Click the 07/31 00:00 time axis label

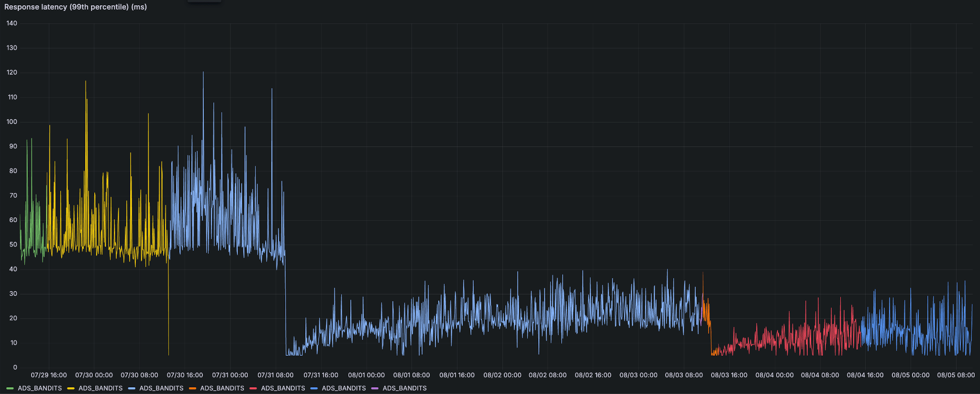click(x=230, y=375)
